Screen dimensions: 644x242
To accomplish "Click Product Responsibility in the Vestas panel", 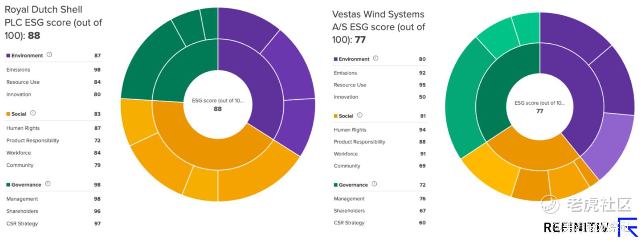I will [x=360, y=142].
